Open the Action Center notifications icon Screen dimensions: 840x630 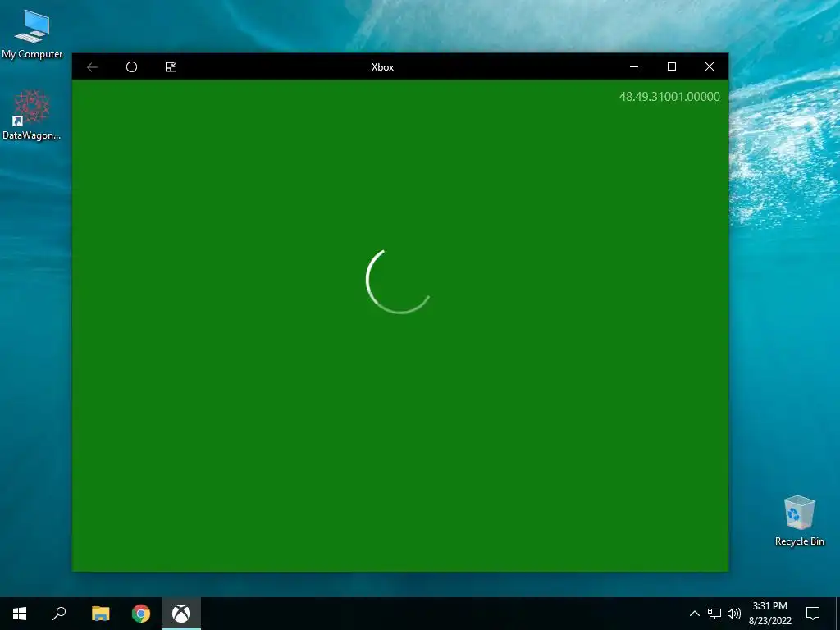(x=813, y=614)
